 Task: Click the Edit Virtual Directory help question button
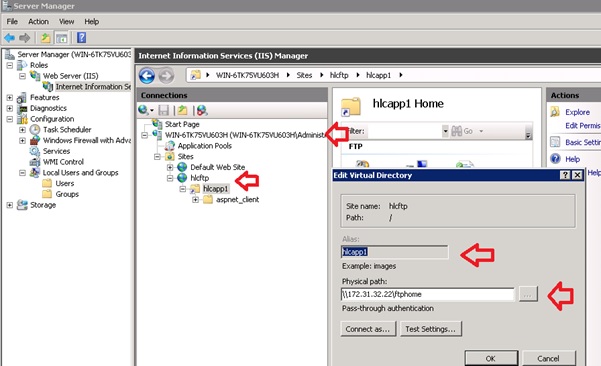point(565,175)
